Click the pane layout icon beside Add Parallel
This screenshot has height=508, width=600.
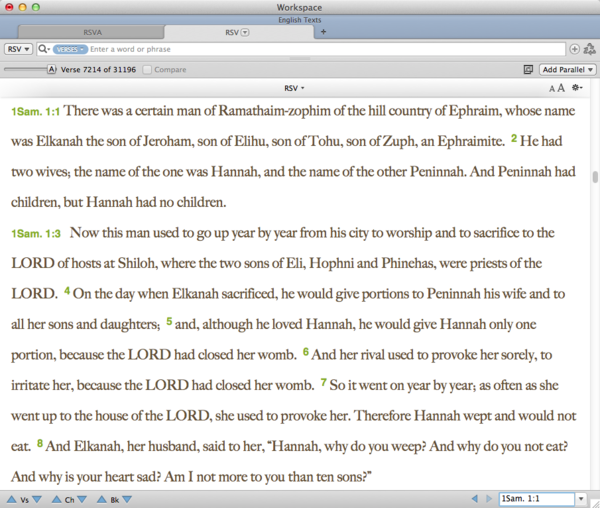click(x=528, y=69)
